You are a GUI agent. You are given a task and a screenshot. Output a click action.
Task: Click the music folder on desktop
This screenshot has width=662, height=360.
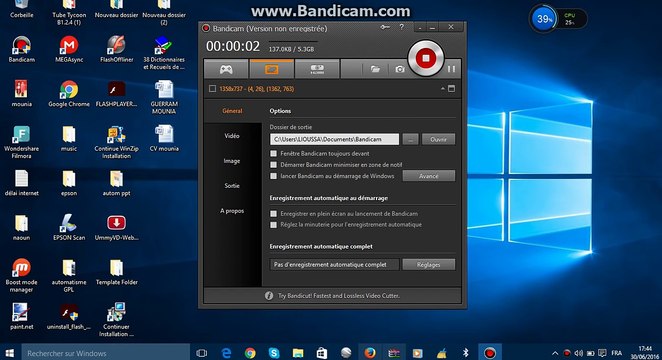pos(69,138)
